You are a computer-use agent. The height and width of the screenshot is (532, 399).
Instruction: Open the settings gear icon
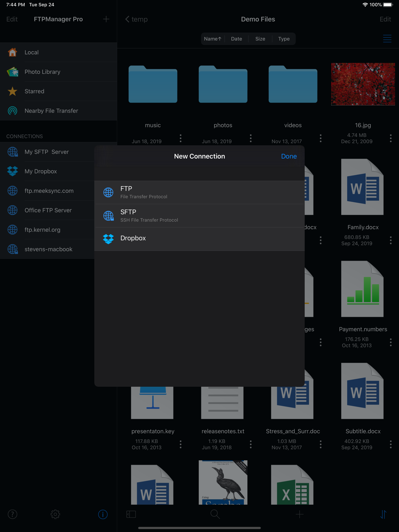(x=55, y=514)
